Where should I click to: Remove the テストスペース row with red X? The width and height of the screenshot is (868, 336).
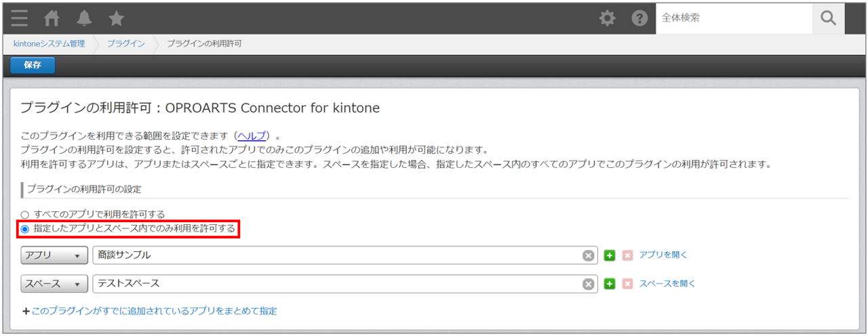click(x=627, y=284)
